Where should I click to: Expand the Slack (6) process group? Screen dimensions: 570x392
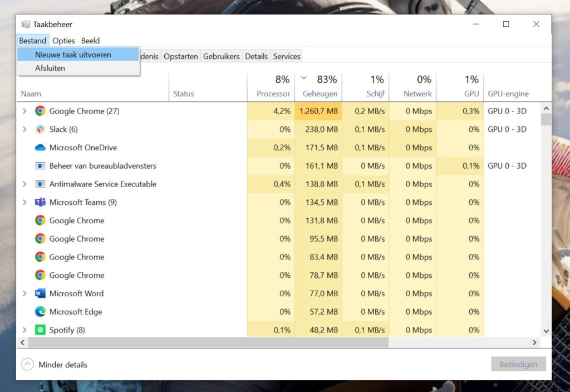(x=24, y=129)
